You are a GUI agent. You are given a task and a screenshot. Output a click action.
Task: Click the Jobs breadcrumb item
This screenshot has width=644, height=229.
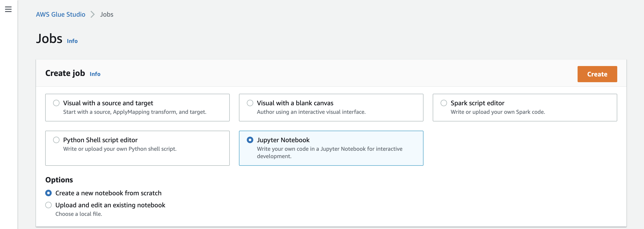tap(107, 15)
